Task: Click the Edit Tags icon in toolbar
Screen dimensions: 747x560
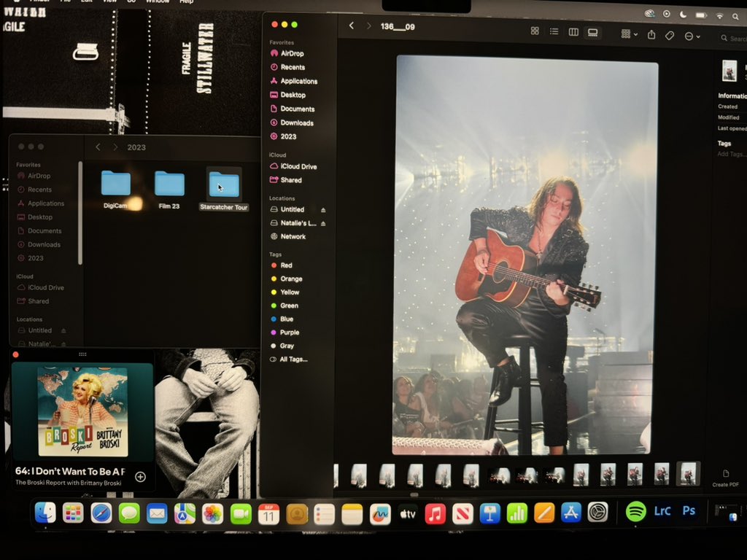Action: (x=670, y=36)
